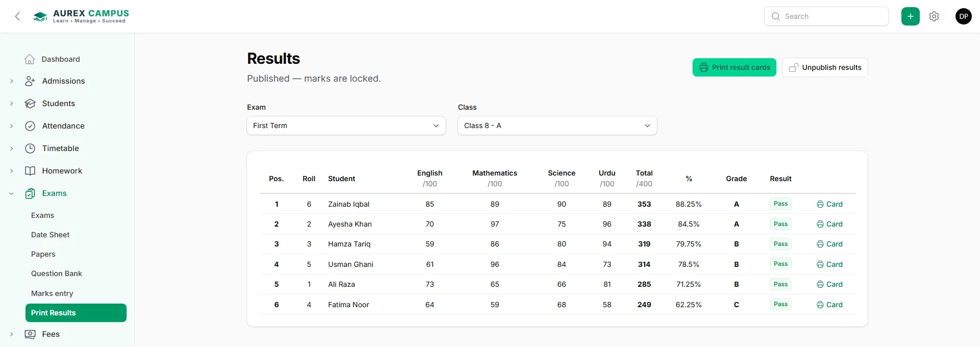Click the unlock icon in Unpublish results
Image resolution: width=980 pixels, height=347 pixels.
point(793,67)
